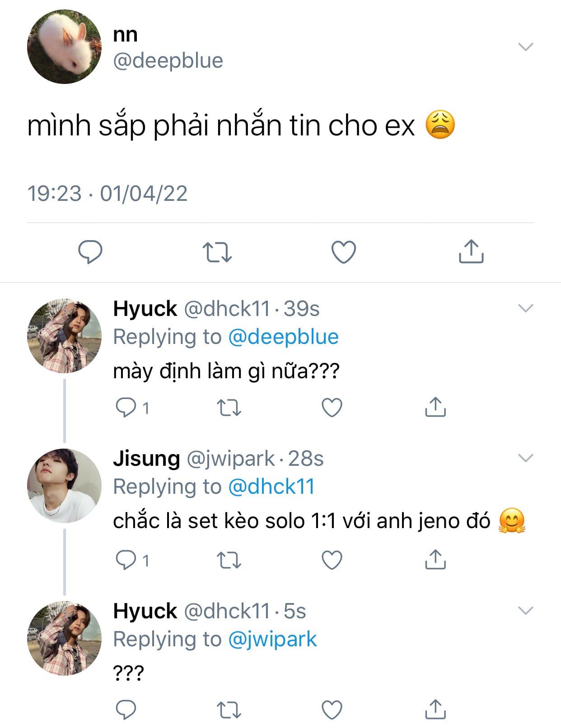View nn's rabbit profile picture
Image resolution: width=561 pixels, height=728 pixels.
[65, 47]
